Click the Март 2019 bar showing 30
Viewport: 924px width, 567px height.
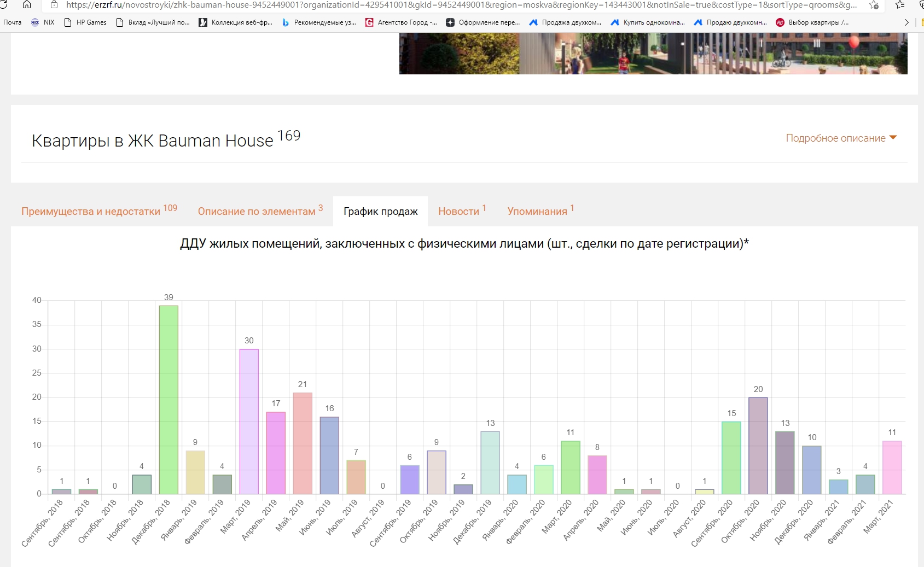[249, 421]
